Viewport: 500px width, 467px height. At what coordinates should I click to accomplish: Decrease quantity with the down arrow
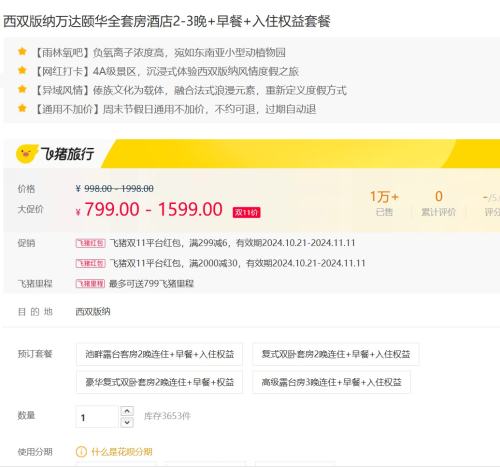pos(127,422)
